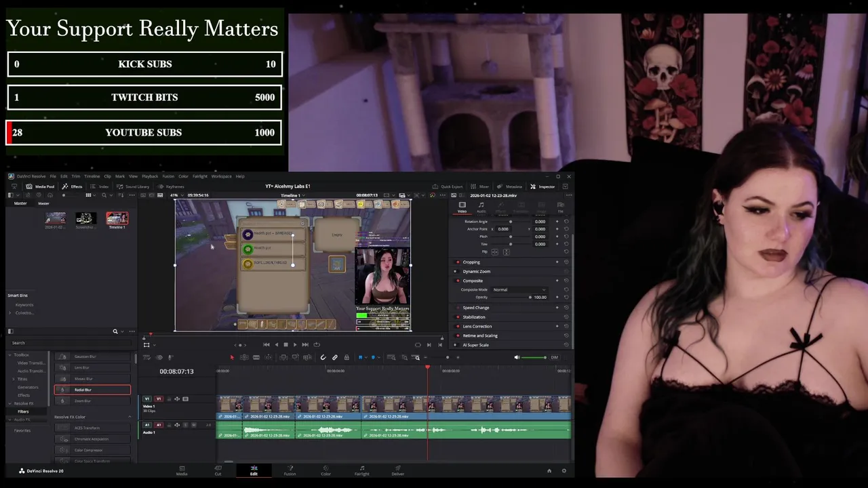Open the Media Pool panel

[x=41, y=186]
